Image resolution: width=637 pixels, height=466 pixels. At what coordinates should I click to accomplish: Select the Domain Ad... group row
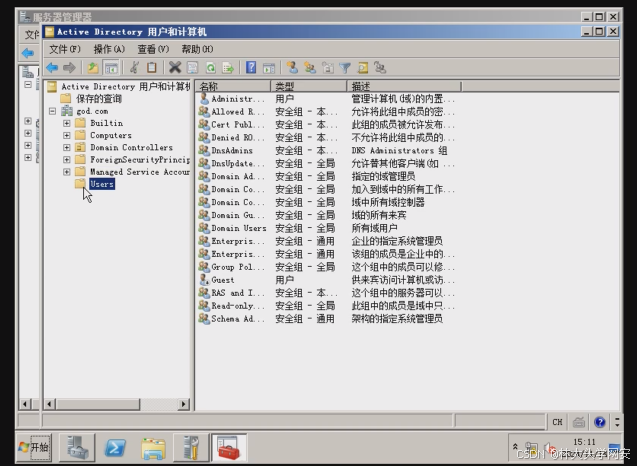click(327, 176)
